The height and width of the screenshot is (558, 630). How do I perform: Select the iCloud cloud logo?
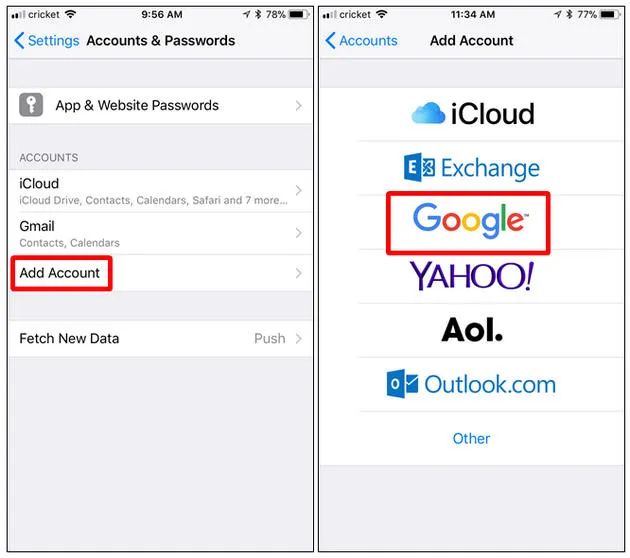tap(428, 113)
